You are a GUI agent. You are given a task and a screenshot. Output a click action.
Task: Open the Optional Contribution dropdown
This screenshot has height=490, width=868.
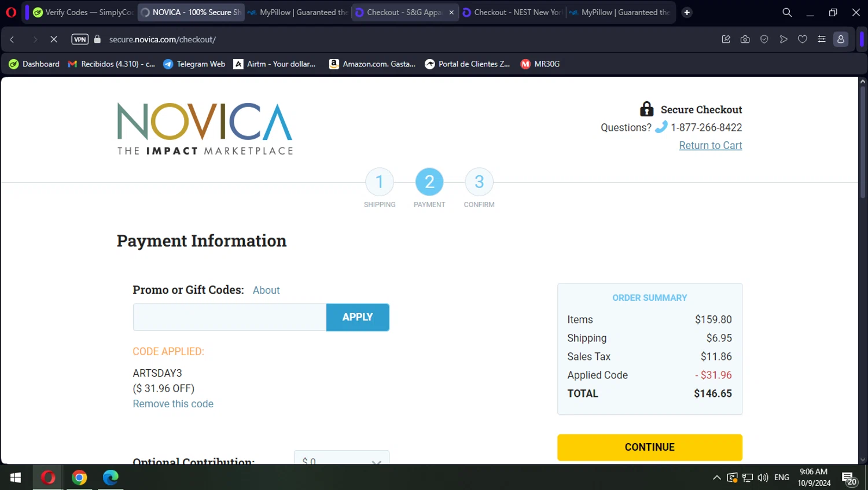click(341, 458)
